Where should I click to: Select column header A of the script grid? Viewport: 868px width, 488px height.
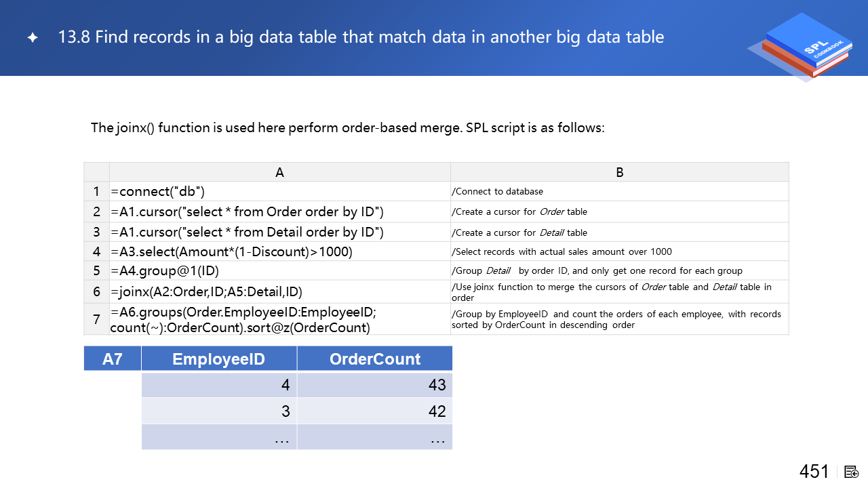(279, 172)
